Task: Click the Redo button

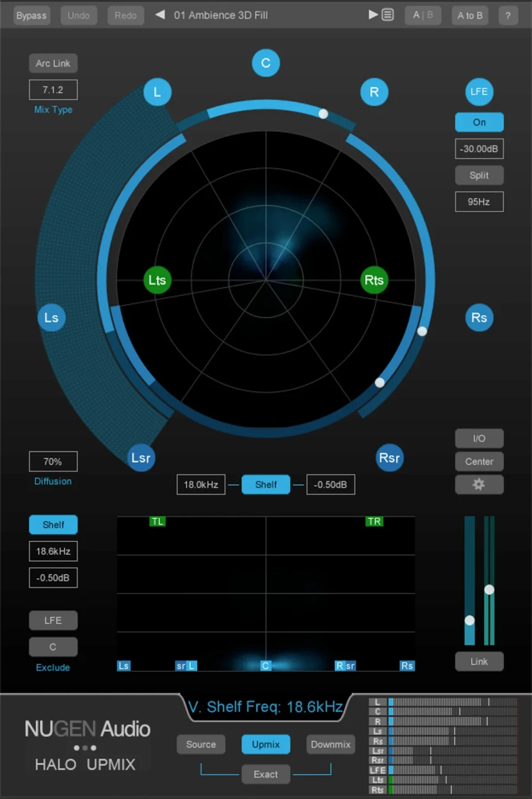Action: coord(125,15)
